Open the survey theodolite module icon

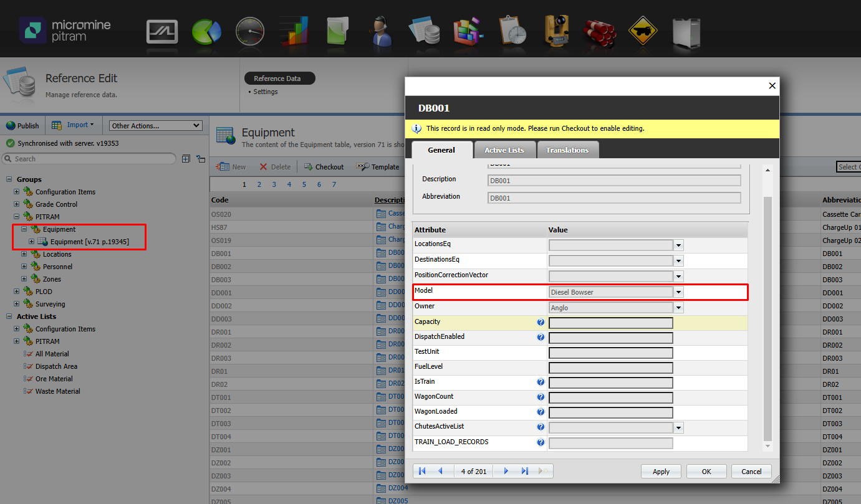click(x=556, y=31)
